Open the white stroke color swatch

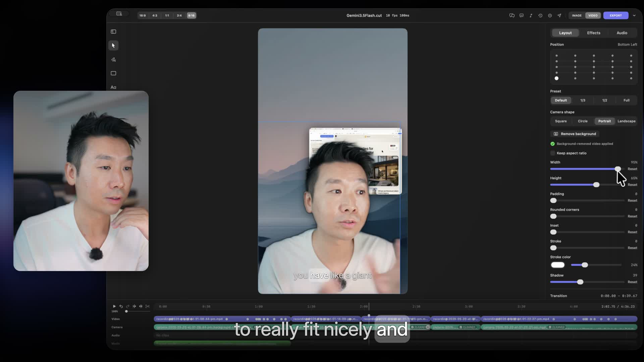point(557,265)
